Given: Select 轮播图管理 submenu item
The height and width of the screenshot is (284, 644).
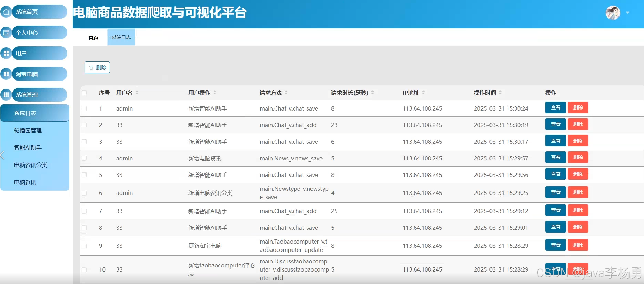Looking at the screenshot, I should [x=35, y=130].
